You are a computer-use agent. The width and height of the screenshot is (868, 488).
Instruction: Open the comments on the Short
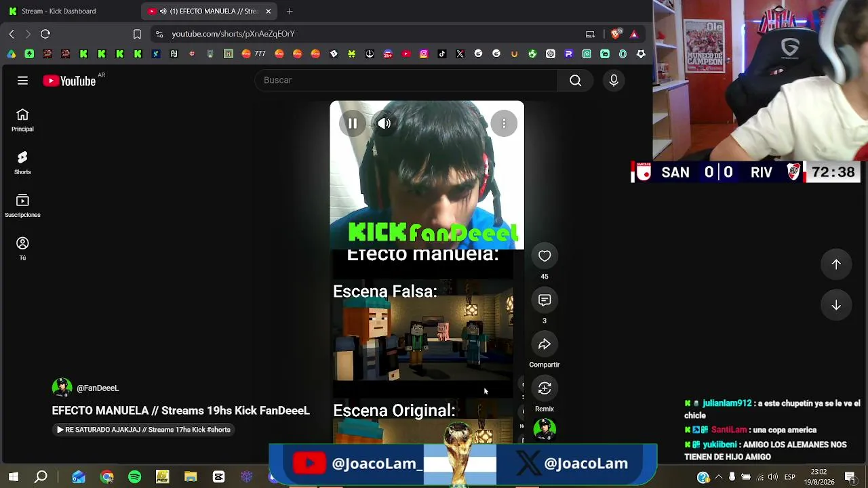point(545,300)
